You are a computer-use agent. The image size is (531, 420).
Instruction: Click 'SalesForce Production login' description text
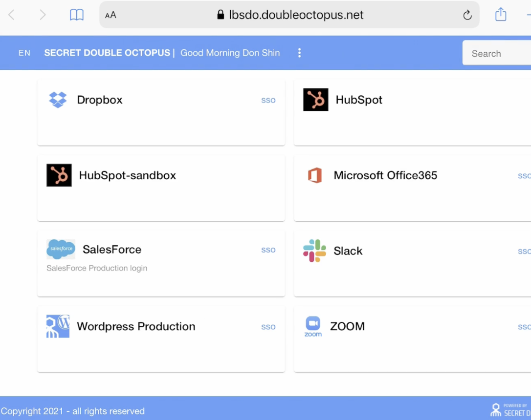pyautogui.click(x=97, y=268)
